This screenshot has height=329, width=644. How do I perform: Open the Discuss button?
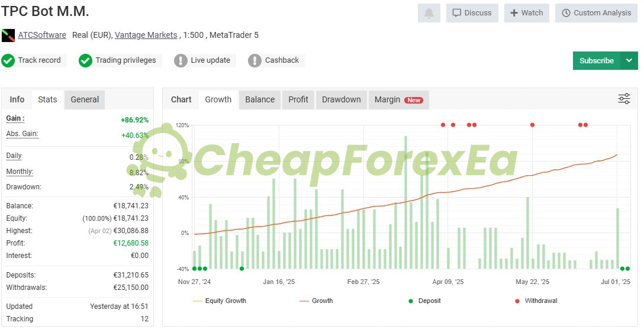472,13
